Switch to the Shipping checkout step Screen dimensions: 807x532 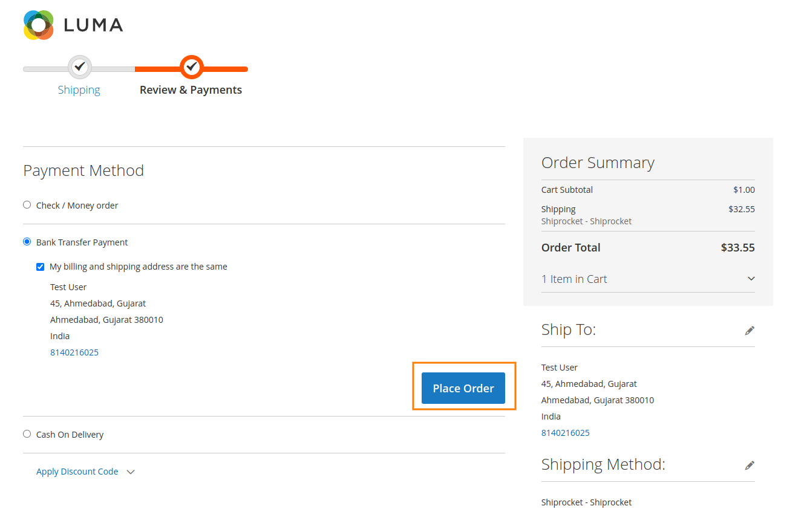coord(79,89)
